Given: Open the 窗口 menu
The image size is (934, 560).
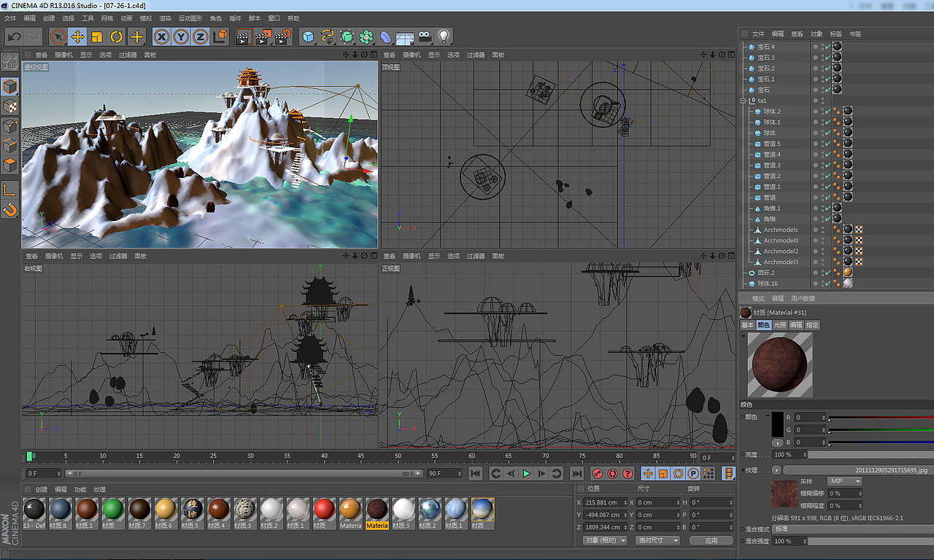Looking at the screenshot, I should click(274, 18).
